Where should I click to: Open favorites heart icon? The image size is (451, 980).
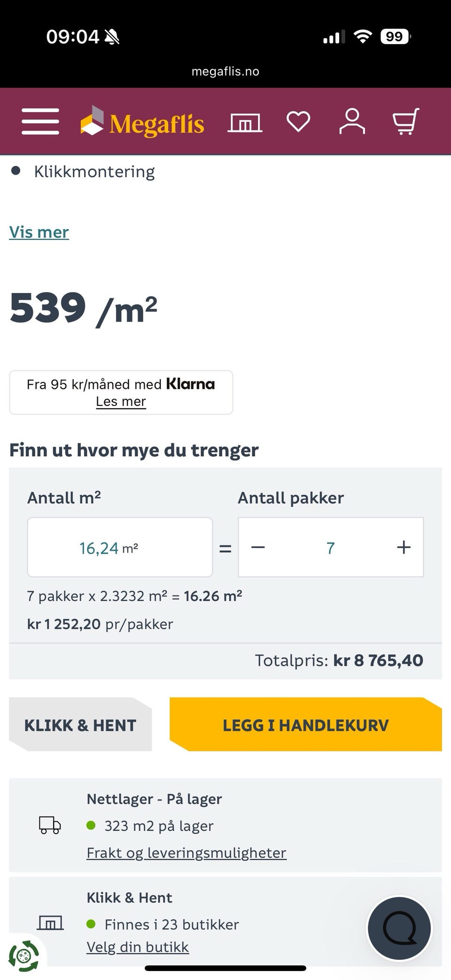pos(298,122)
